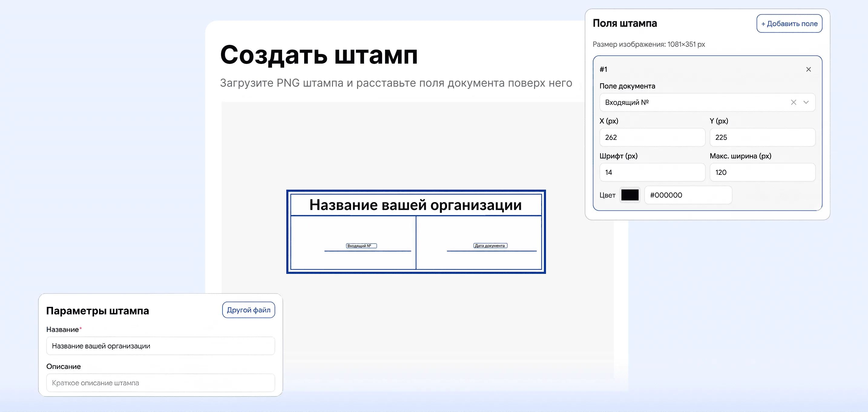Click the Параметры штампа heading
The height and width of the screenshot is (412, 868).
[97, 311]
